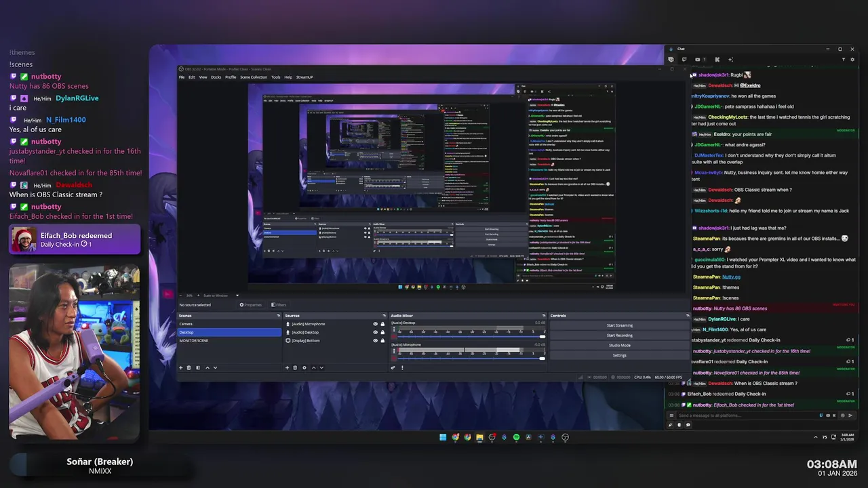Viewport: 868px width, 488px height.
Task: Move scene down with Scenes down arrow
Action: [x=215, y=367]
